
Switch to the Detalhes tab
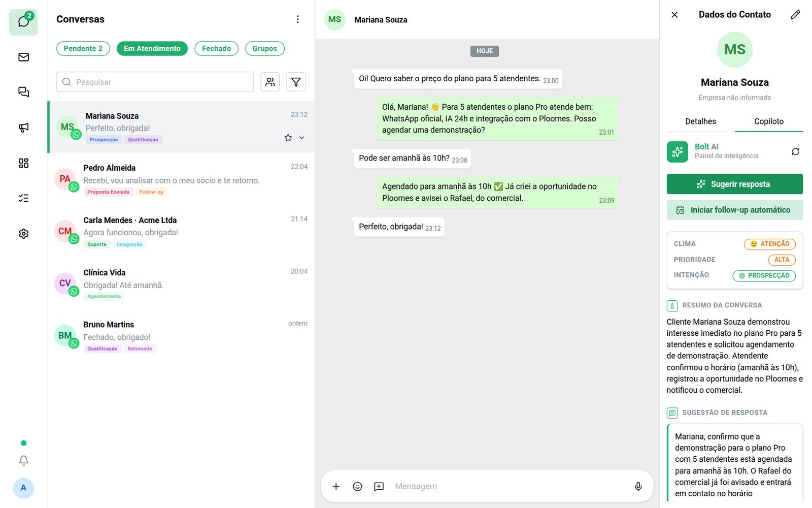tap(700, 121)
